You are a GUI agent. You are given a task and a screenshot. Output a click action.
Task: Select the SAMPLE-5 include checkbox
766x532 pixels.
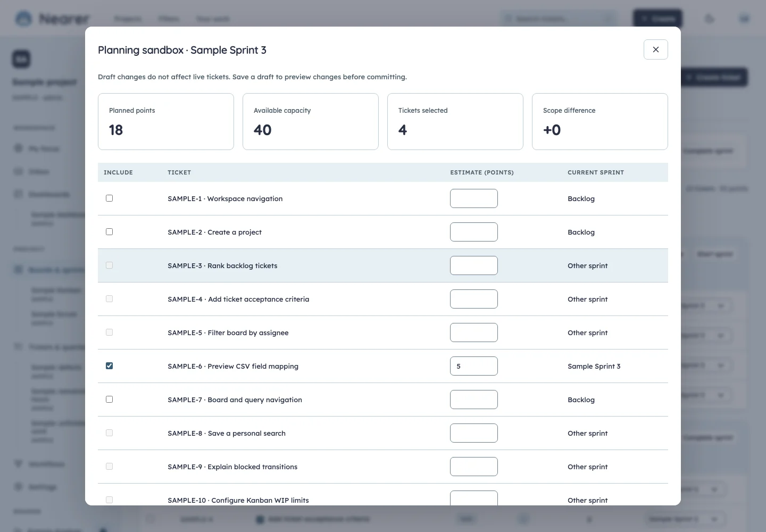click(x=109, y=332)
